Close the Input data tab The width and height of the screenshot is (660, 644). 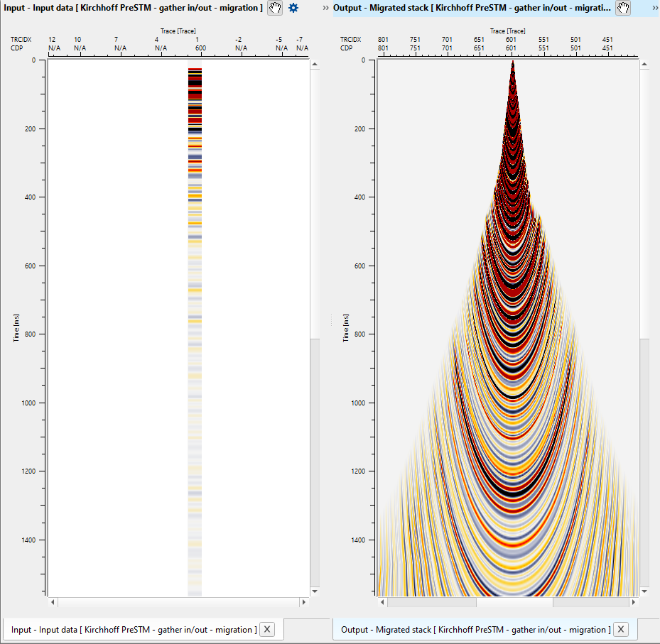click(x=267, y=630)
